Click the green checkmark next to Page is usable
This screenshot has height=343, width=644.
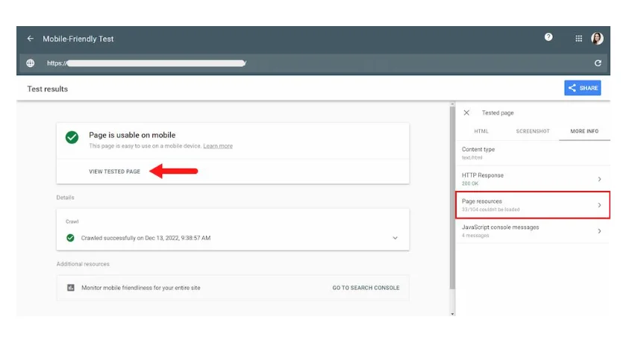point(72,137)
